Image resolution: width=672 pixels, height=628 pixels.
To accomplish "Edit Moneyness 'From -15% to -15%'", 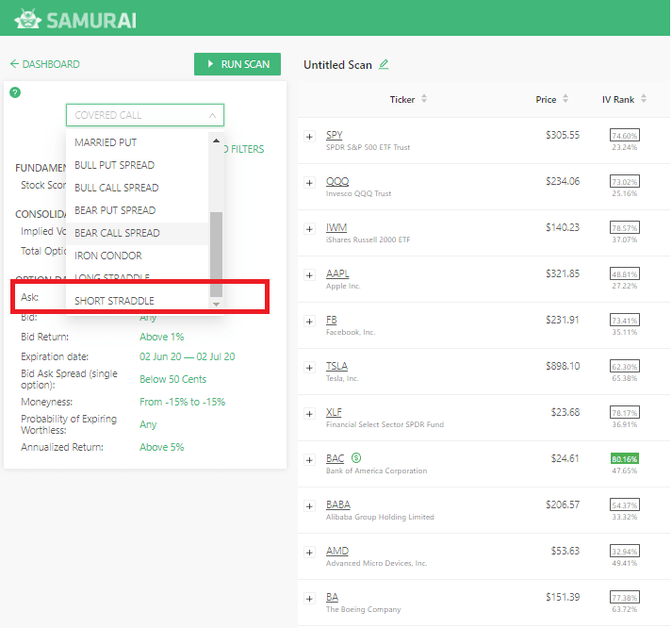I will [182, 402].
